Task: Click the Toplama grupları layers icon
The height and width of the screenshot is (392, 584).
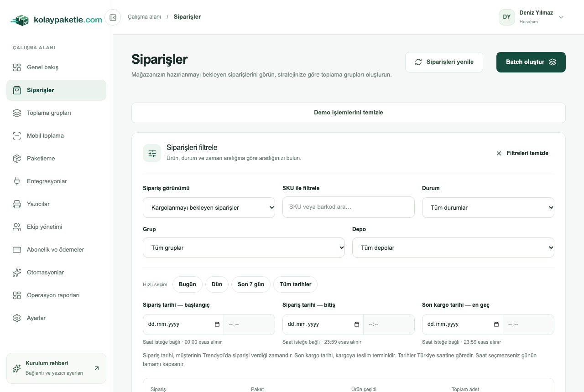Action: [17, 113]
